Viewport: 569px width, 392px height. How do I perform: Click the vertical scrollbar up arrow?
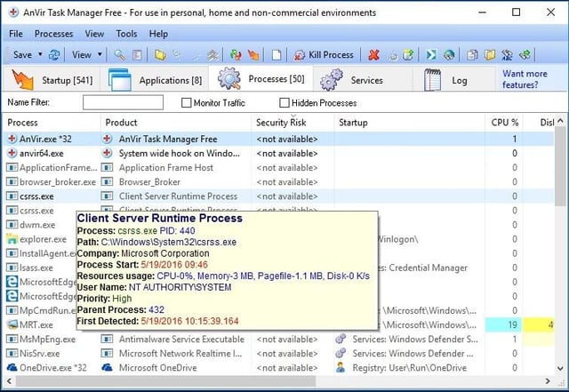pyautogui.click(x=561, y=121)
